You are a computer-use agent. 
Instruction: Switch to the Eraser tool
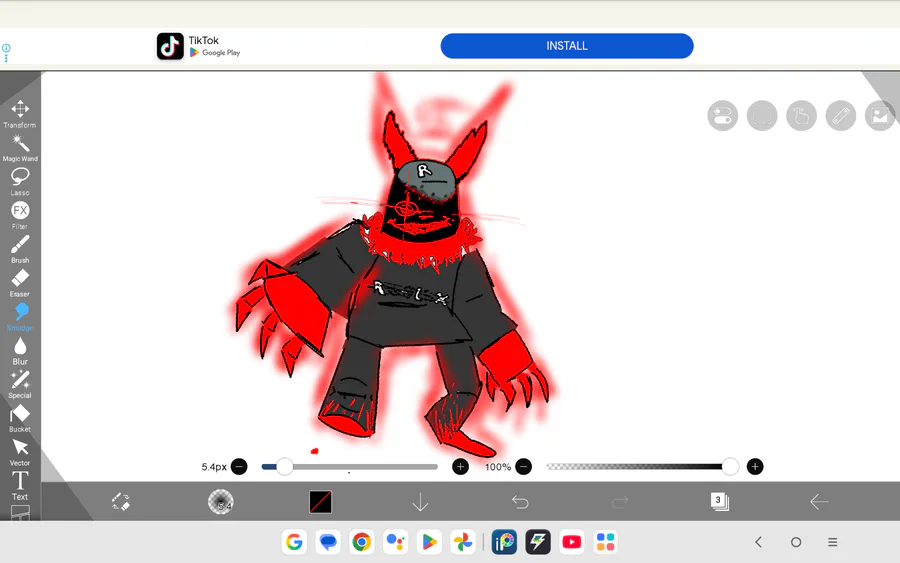click(20, 283)
